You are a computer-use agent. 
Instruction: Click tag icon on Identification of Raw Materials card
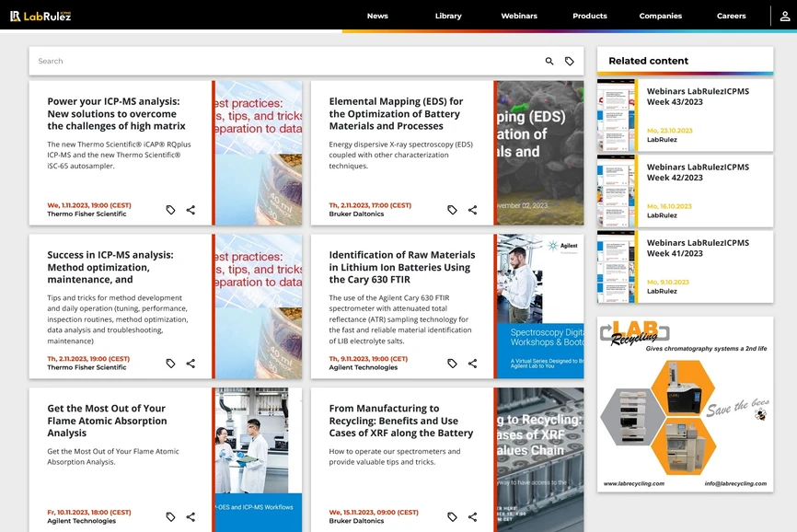coord(453,364)
